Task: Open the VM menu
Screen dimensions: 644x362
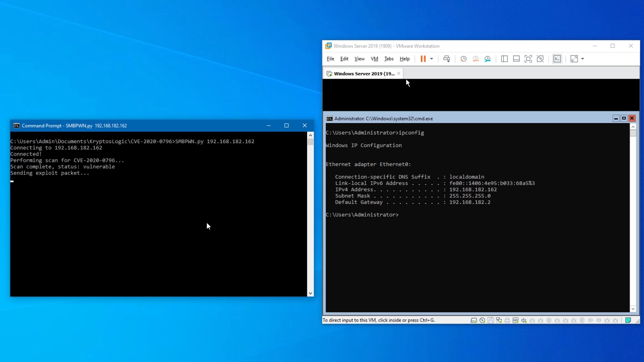Action: [x=374, y=59]
